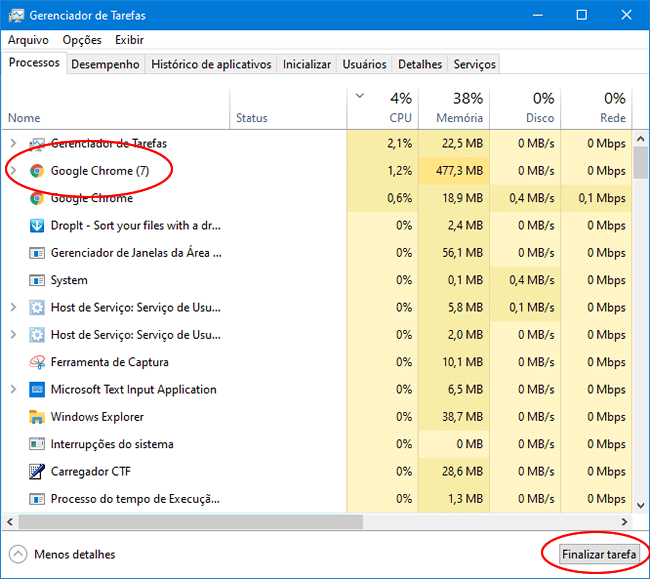Click the Microsoft Text Input Application icon

37,390
